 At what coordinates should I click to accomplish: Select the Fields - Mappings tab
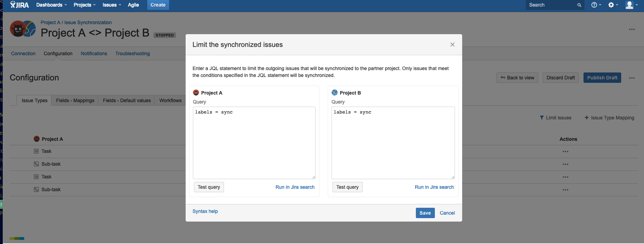[x=75, y=100]
